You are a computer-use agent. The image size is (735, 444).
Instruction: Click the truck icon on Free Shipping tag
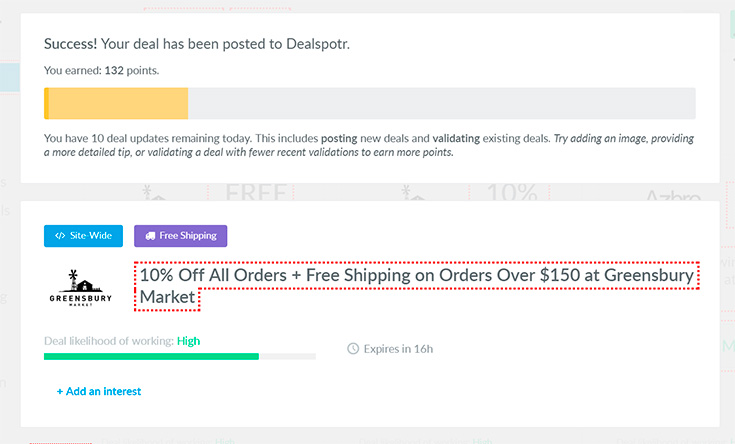point(150,236)
